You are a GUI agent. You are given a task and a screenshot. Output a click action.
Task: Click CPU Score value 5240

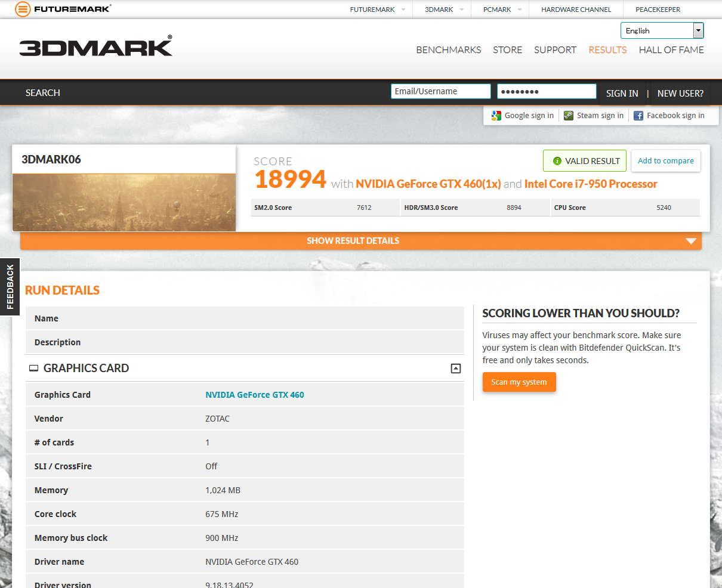(x=664, y=208)
